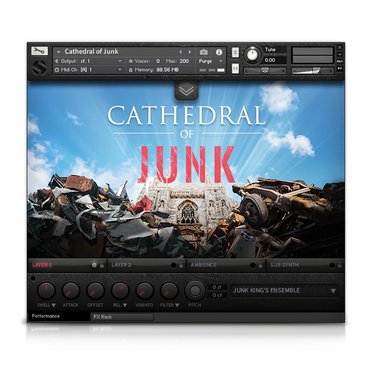This screenshot has height=370, width=370.
Task: Click the Attack knob
Action: (x=71, y=290)
